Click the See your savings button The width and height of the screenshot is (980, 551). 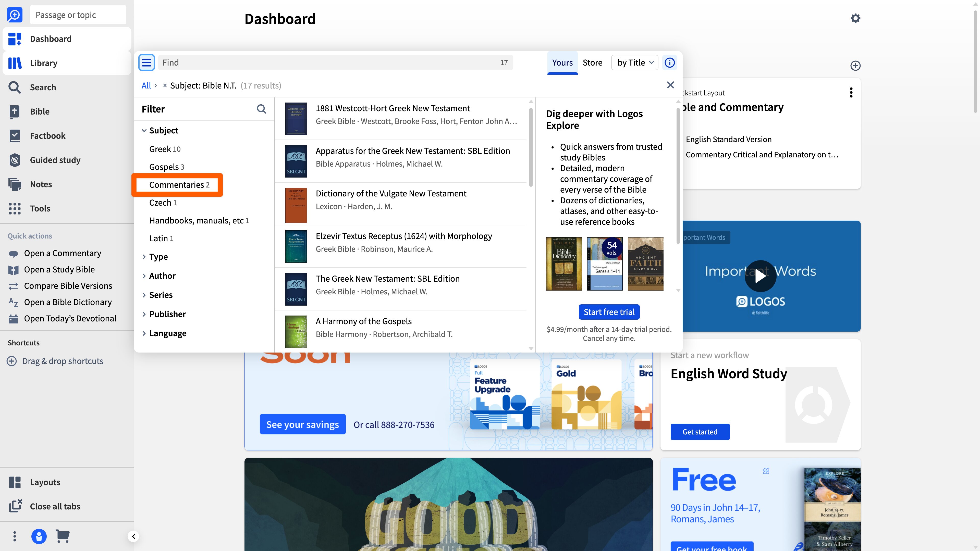point(302,424)
